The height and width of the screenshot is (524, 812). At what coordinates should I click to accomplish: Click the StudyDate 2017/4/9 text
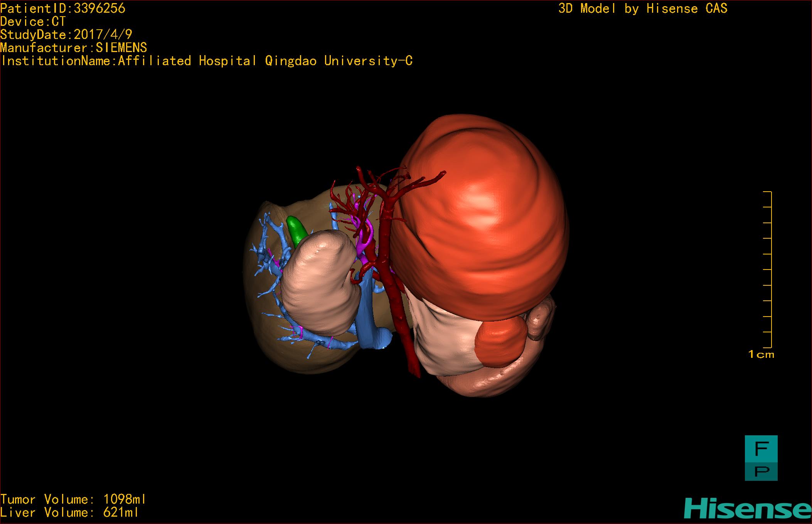66,35
